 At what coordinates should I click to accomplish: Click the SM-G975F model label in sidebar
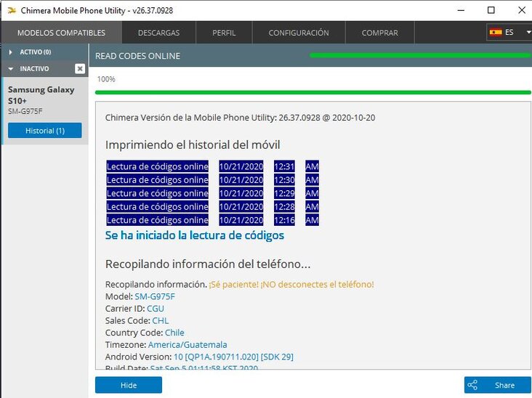tap(25, 111)
